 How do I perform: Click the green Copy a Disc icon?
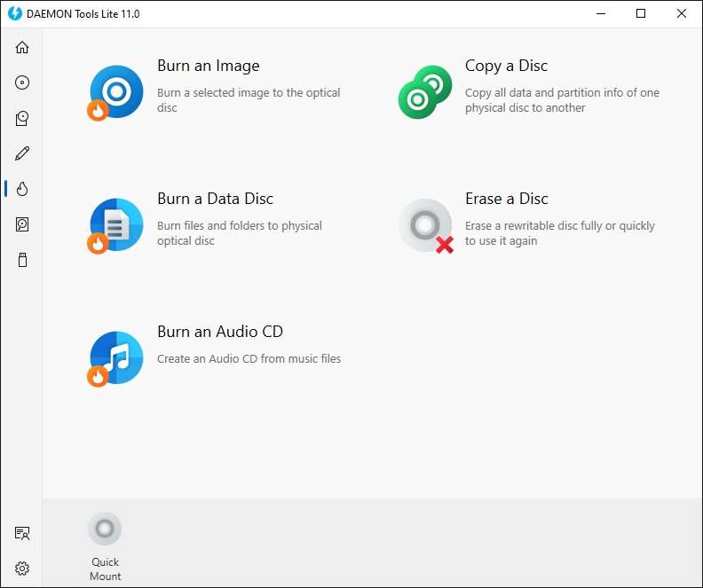pyautogui.click(x=425, y=92)
